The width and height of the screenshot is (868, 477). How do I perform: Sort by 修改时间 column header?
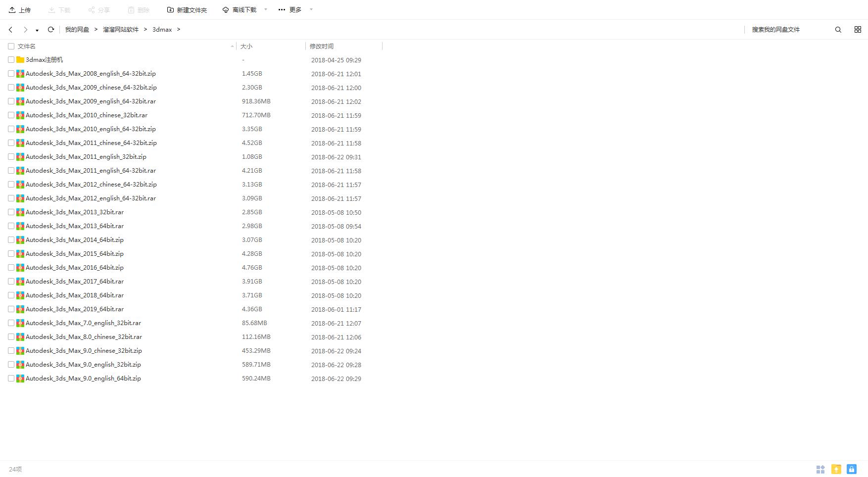click(322, 46)
